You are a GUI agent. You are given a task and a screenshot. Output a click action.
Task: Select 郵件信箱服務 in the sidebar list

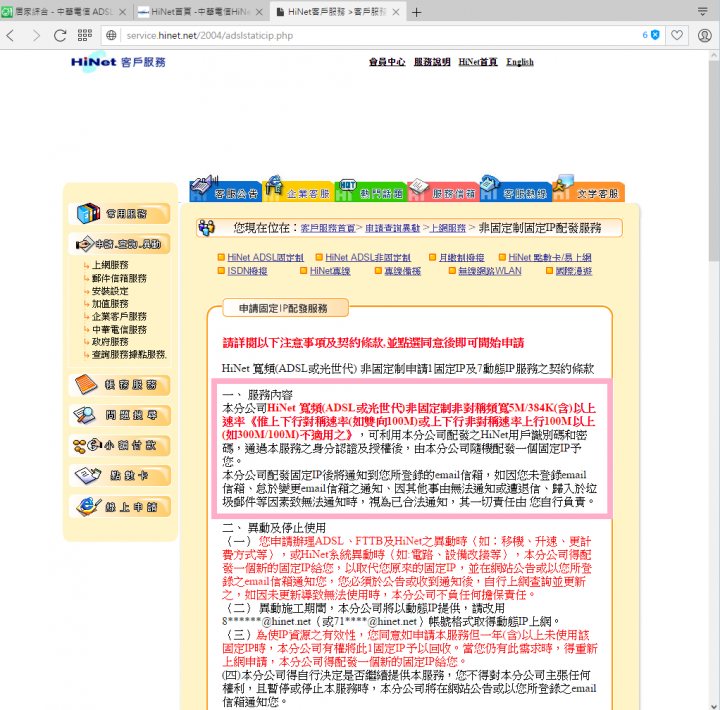pos(119,278)
